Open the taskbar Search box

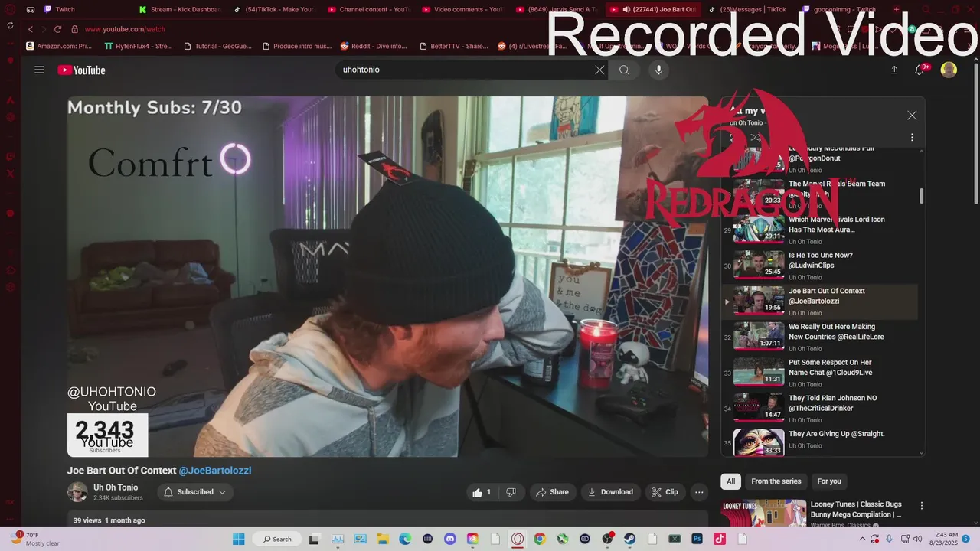coord(277,539)
